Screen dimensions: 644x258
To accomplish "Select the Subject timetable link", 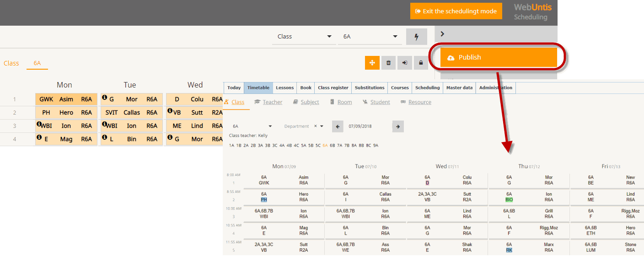I will click(310, 102).
